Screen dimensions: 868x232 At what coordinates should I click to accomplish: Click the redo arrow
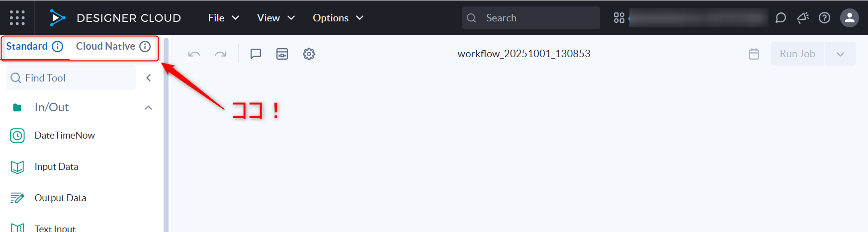[220, 54]
